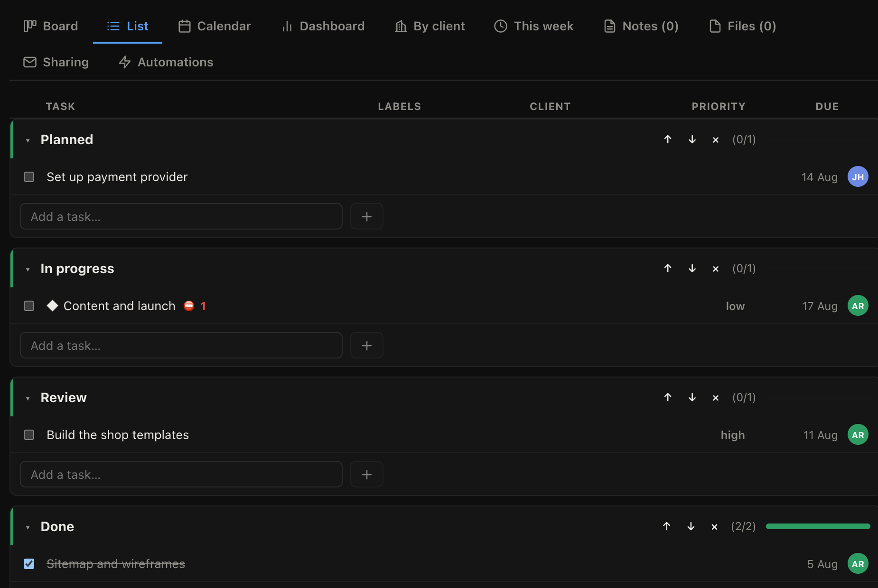
Task: Open This week tab
Action: click(x=534, y=26)
